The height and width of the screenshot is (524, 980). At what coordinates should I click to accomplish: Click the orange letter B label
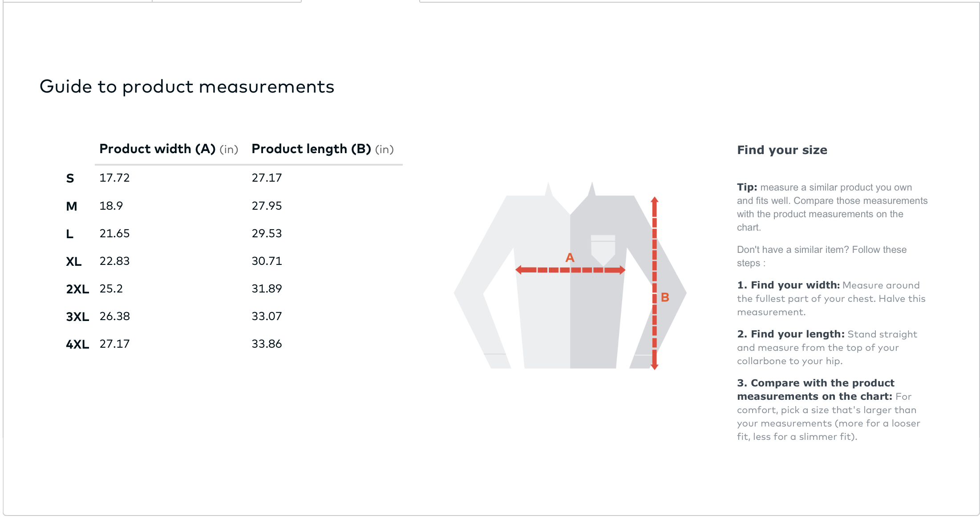[665, 297]
